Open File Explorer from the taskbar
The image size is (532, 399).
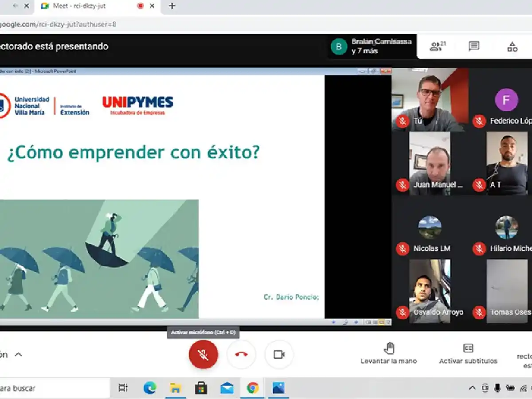click(x=176, y=388)
